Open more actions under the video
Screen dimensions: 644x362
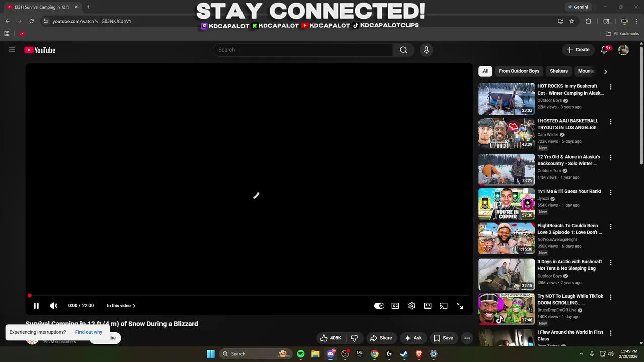tap(467, 338)
